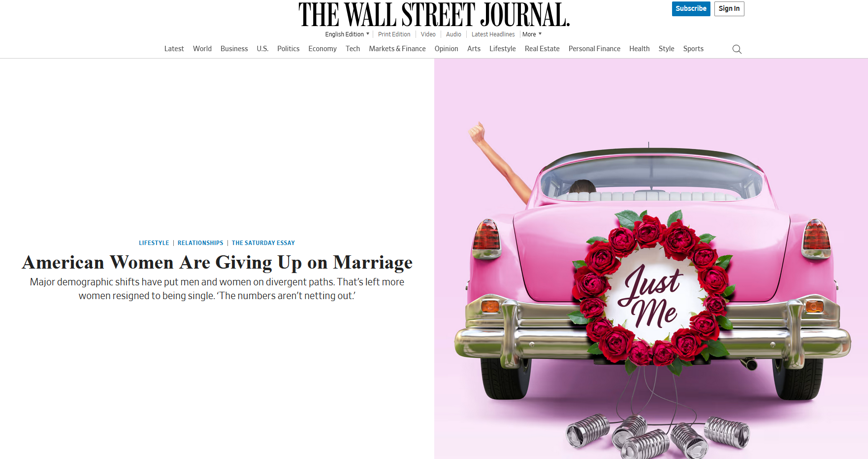Select the Tech section
The height and width of the screenshot is (459, 868).
pos(353,49)
